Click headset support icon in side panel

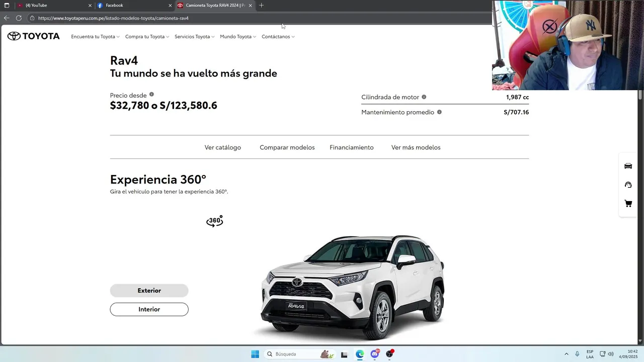[628, 185]
